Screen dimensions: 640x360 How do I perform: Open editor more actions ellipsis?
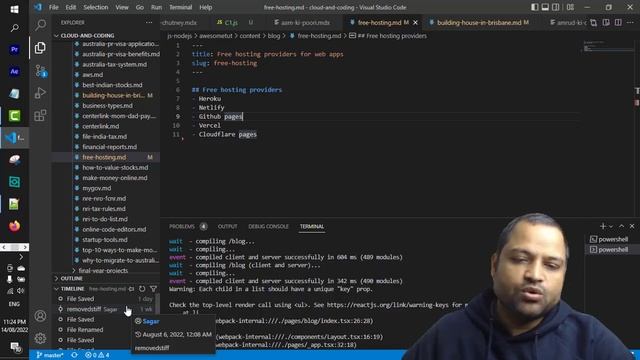(x=631, y=22)
